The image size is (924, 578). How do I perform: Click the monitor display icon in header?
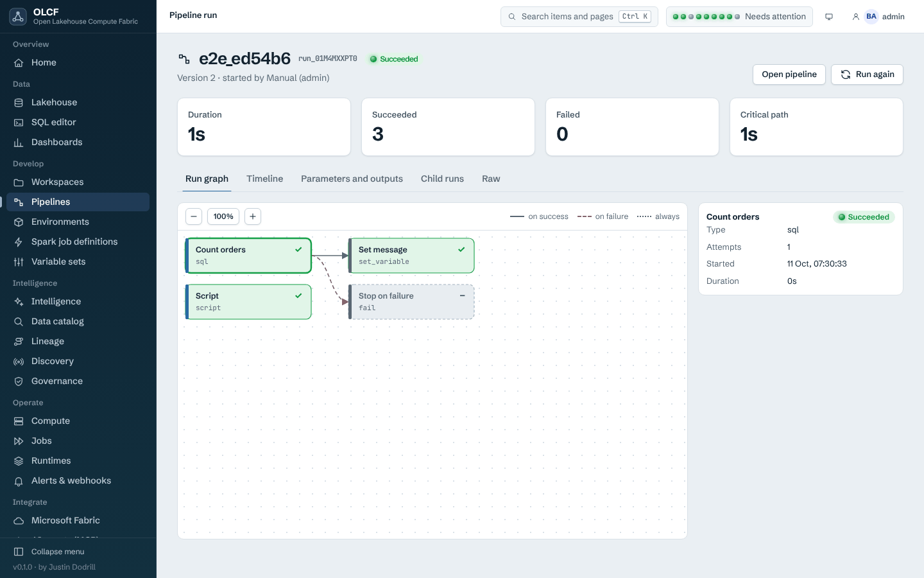(829, 17)
